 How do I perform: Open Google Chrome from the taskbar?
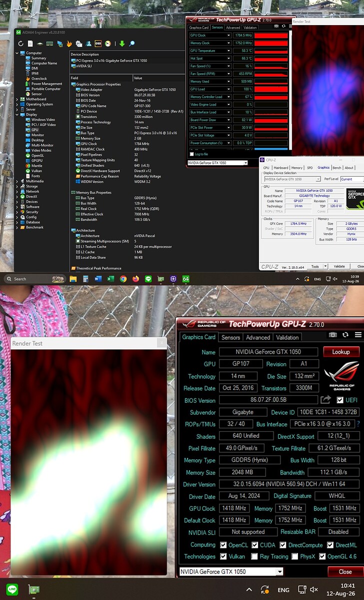point(123,279)
